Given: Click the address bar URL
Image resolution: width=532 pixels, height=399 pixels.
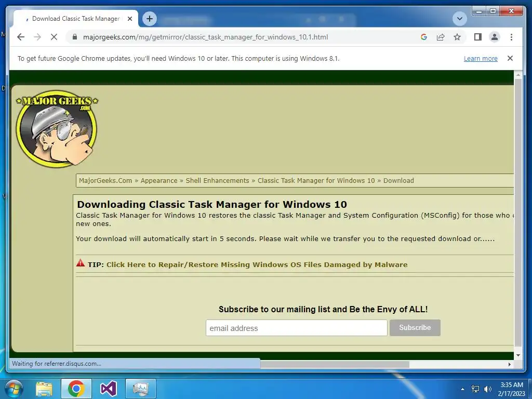Looking at the screenshot, I should point(205,37).
